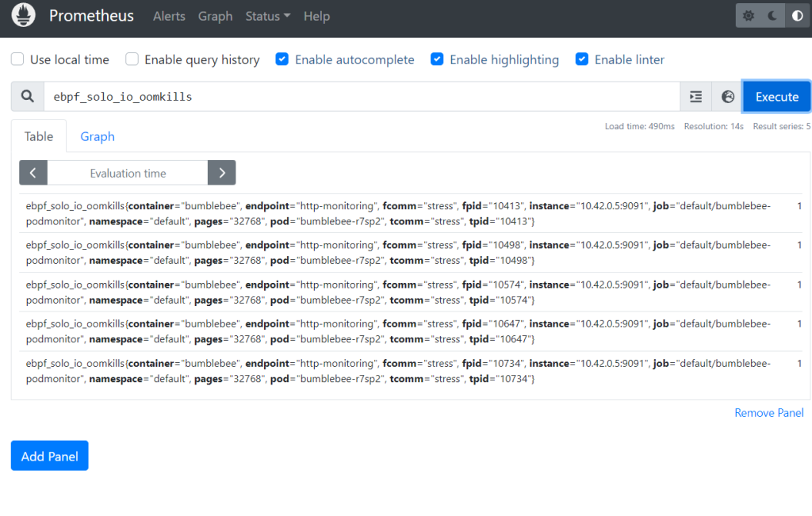812x516 pixels.
Task: Disable the Enable autocomplete checkbox
Action: (x=282, y=59)
